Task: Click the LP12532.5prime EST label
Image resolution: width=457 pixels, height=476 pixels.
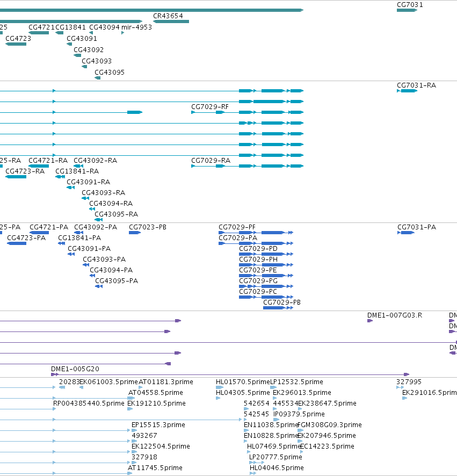Action: coord(297,382)
